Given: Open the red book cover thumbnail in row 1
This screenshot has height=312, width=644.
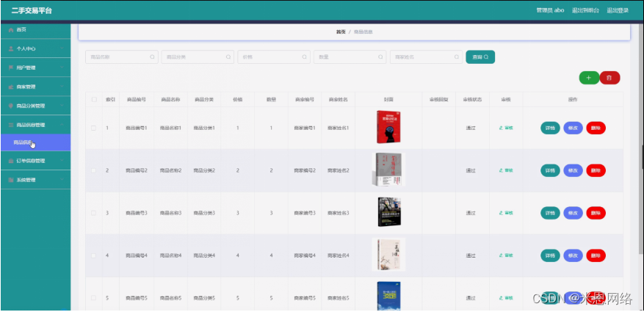Looking at the screenshot, I should [388, 127].
